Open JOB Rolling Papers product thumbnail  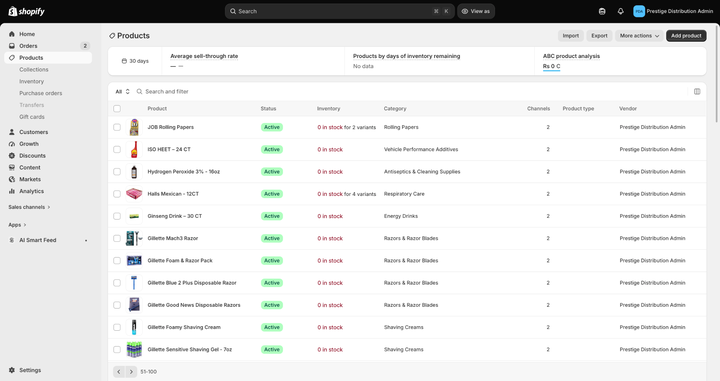pyautogui.click(x=134, y=127)
